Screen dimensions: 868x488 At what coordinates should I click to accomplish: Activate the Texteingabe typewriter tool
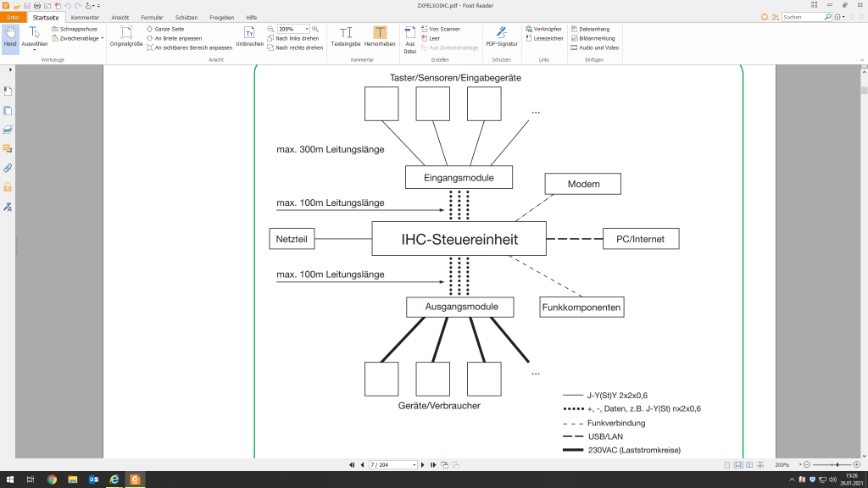tap(346, 36)
